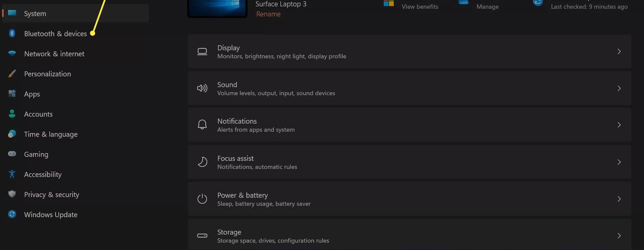The image size is (644, 250).
Task: Expand Display settings via its chevron
Action: (x=619, y=52)
